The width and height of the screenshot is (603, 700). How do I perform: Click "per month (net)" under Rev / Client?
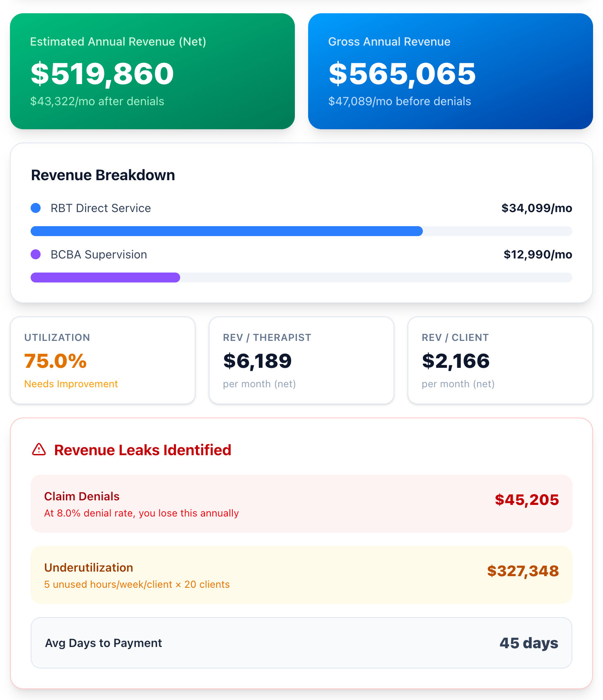coord(458,384)
